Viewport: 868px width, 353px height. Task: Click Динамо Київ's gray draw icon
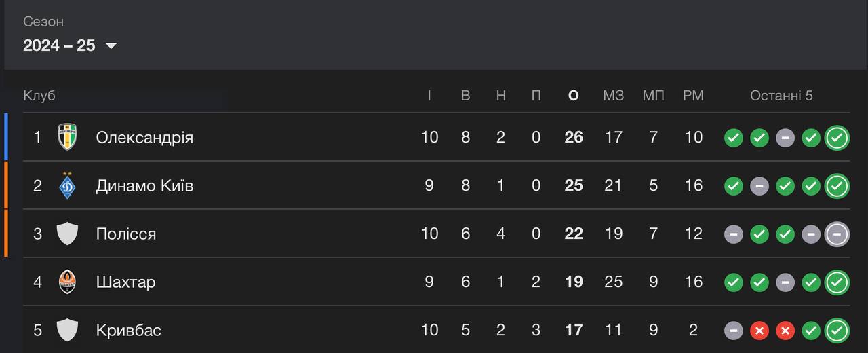[x=759, y=186]
